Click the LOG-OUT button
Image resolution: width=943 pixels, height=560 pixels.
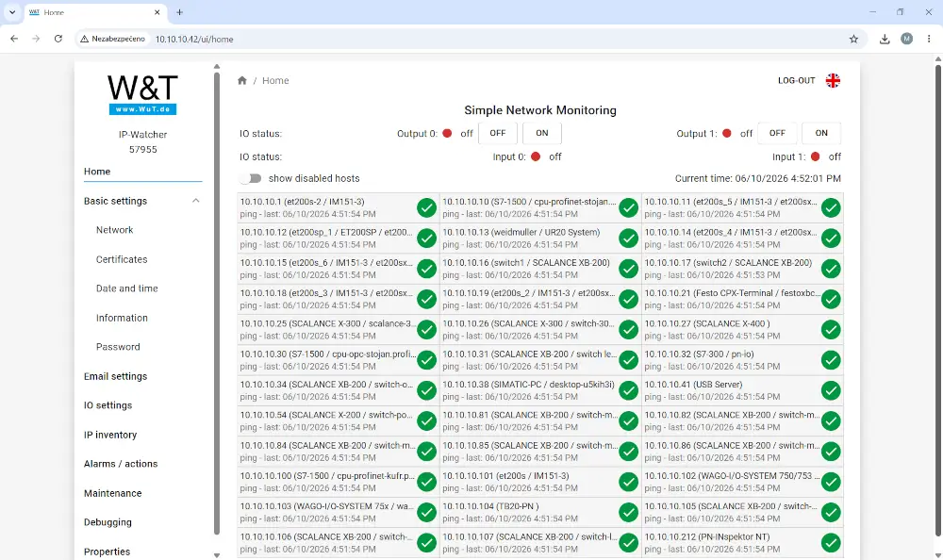pos(796,80)
